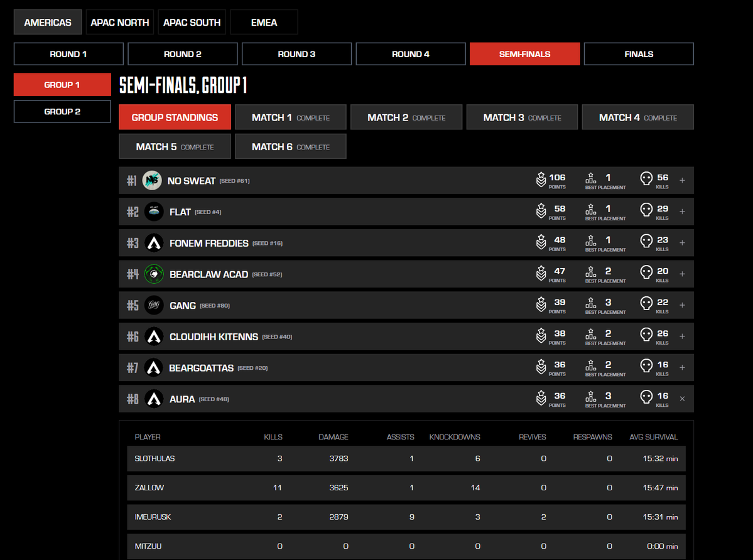View Match 1 results
This screenshot has width=753, height=560.
click(x=291, y=117)
